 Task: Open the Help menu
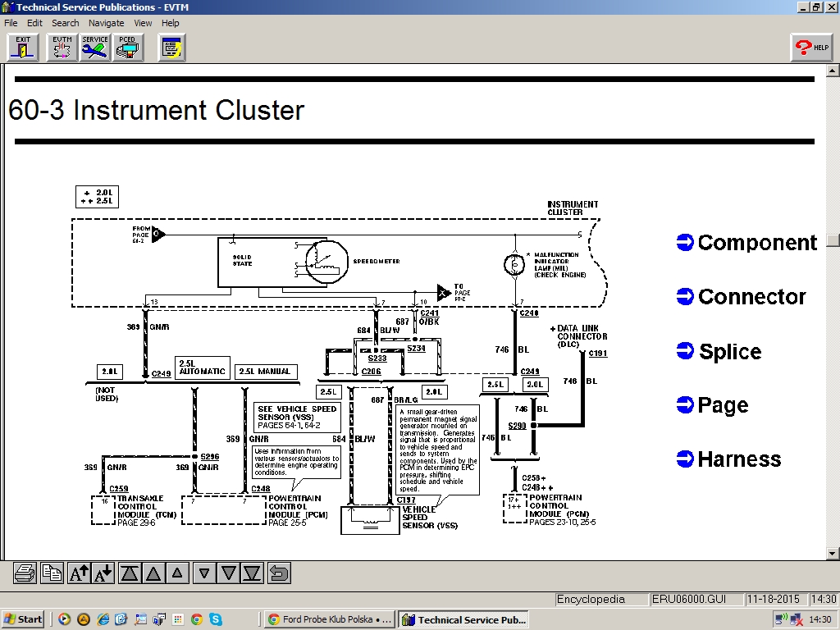coord(171,23)
